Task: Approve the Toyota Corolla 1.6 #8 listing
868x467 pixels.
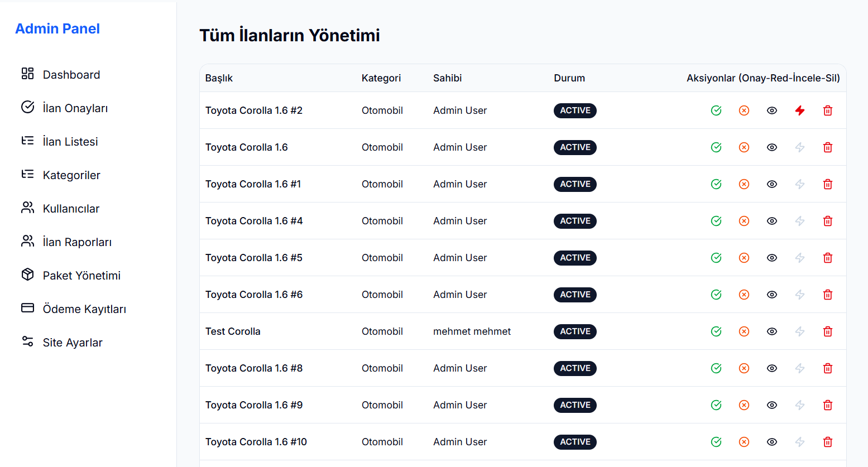Action: tap(716, 368)
